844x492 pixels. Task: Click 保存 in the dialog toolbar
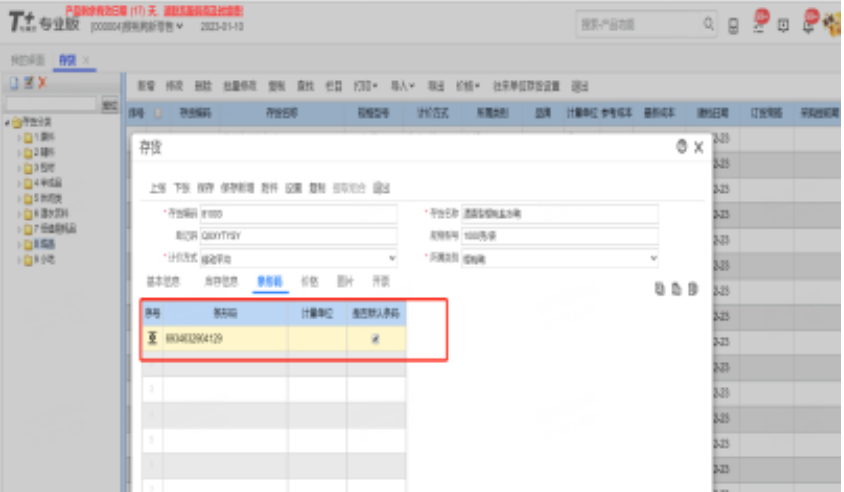click(206, 187)
